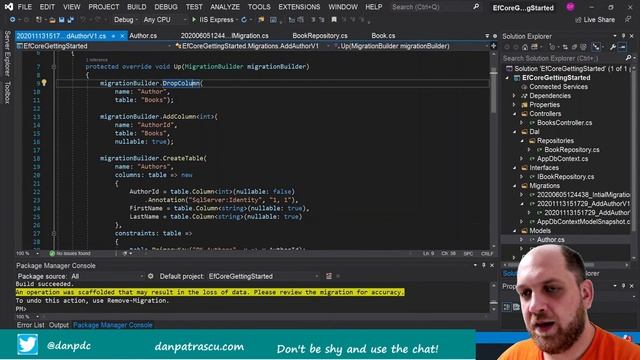
Task: Click the Save icon in toolbar
Action: tap(61, 20)
